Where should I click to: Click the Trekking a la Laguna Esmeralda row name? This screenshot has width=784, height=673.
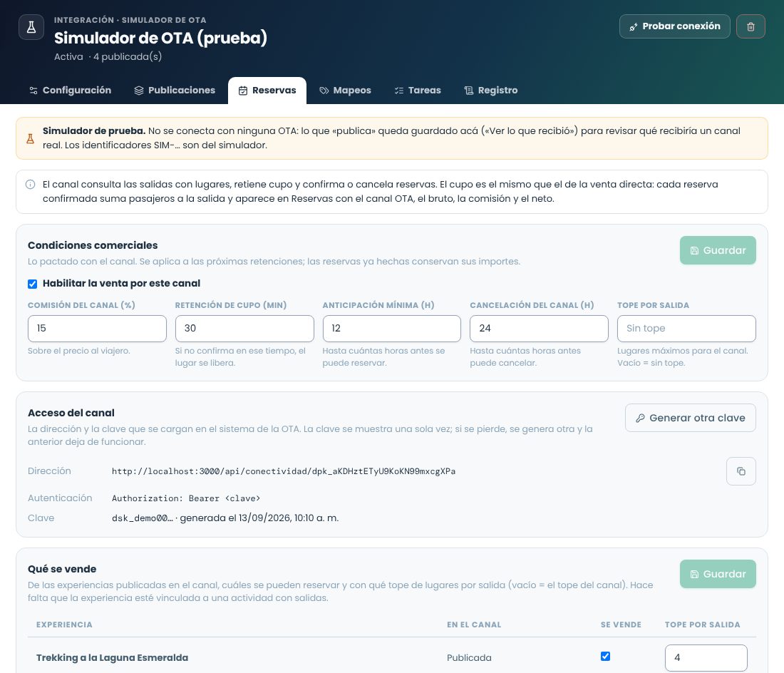pyautogui.click(x=112, y=658)
